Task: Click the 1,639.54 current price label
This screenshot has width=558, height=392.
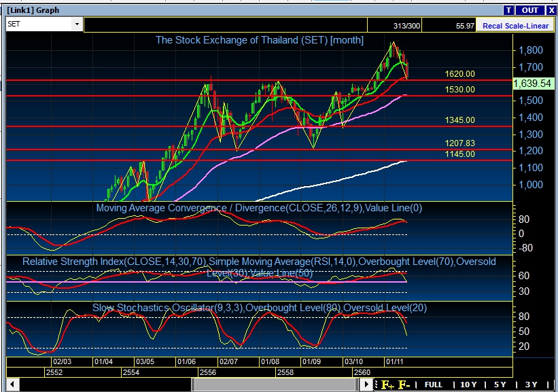Action: pyautogui.click(x=534, y=84)
